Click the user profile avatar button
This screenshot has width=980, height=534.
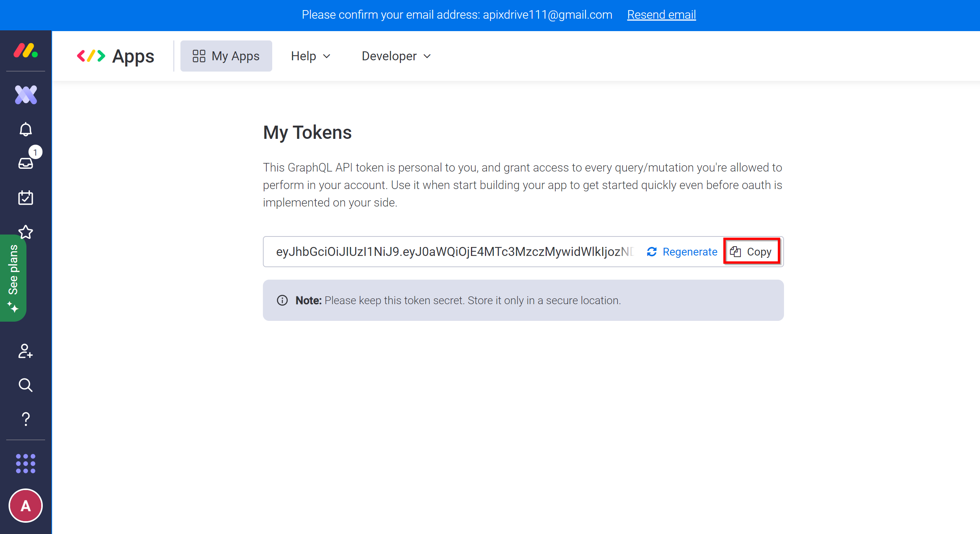[26, 506]
